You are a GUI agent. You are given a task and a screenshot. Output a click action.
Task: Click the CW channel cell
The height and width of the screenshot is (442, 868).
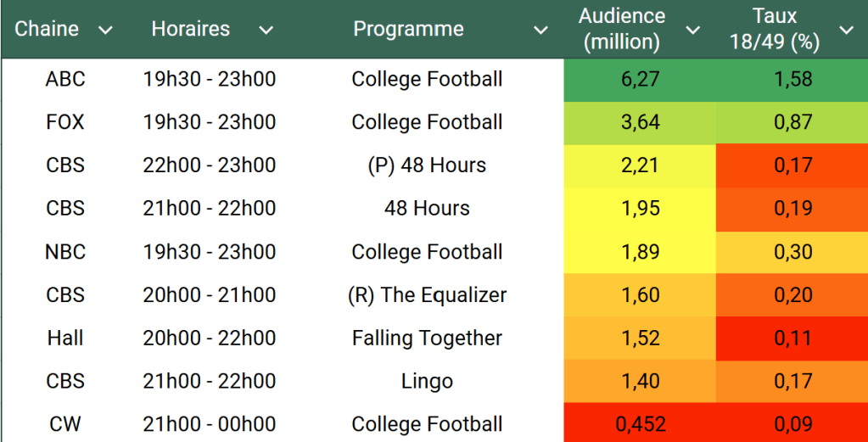coord(65,424)
